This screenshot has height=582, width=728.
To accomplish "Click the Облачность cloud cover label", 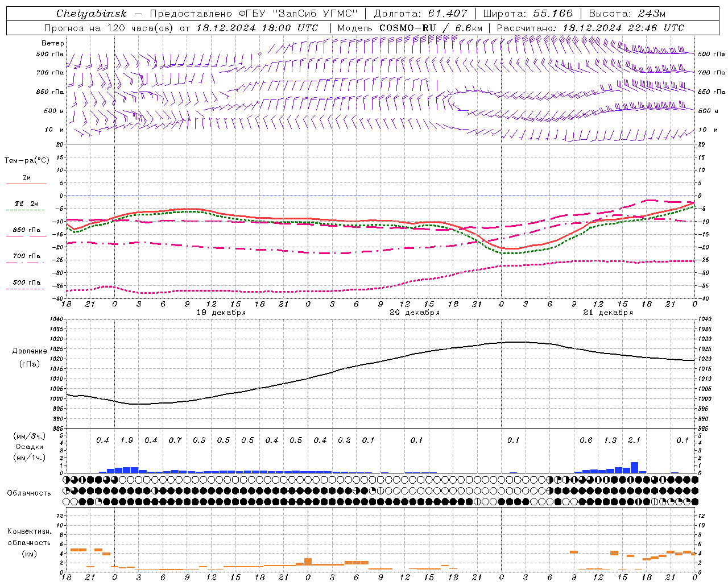I will (x=29, y=493).
